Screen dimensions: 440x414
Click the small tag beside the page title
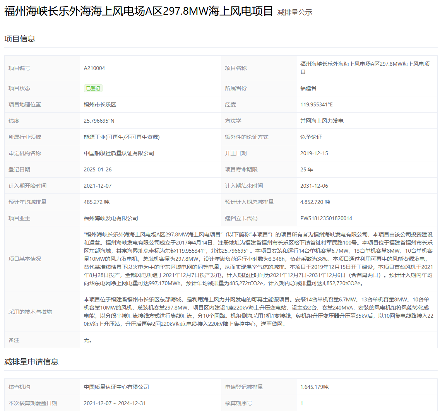coord(295,12)
